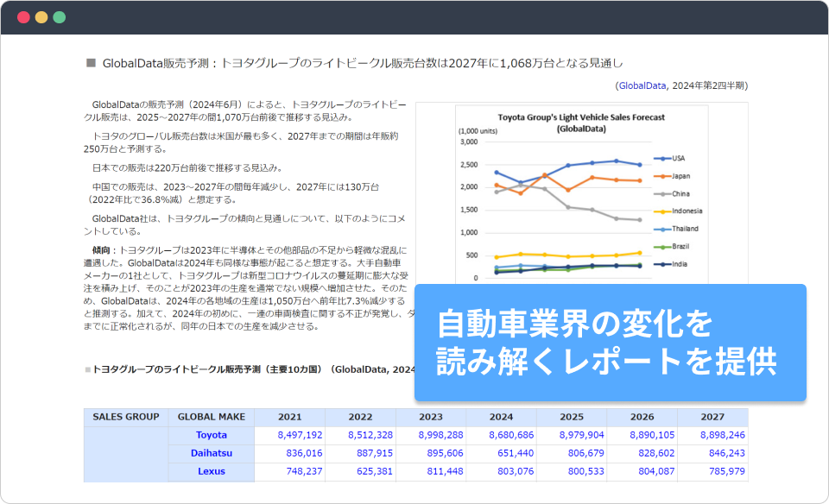829x504 pixels.
Task: Click the '(1,000 units)' chart axis label
Action: [x=478, y=131]
